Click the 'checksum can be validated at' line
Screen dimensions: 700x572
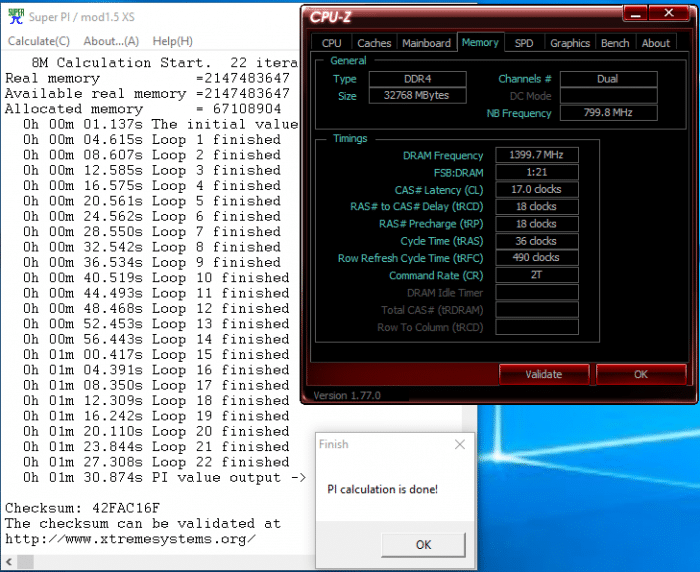coord(143,523)
